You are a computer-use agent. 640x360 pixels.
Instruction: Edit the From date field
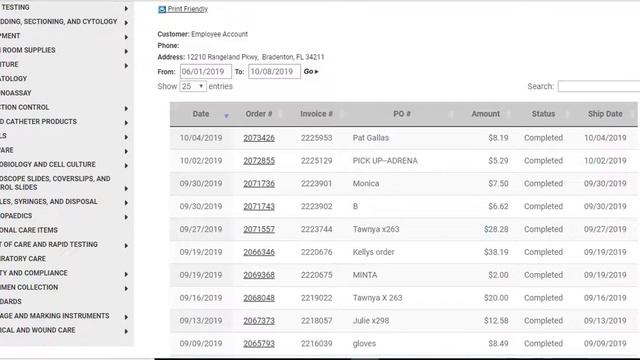[206, 71]
